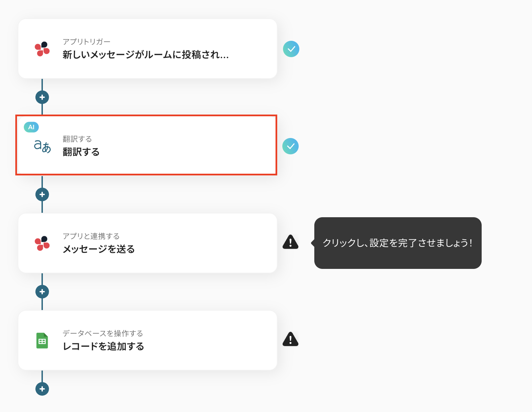
Task: Click the warning triangle beside 'レコードを追加する'
Action: [x=290, y=340]
